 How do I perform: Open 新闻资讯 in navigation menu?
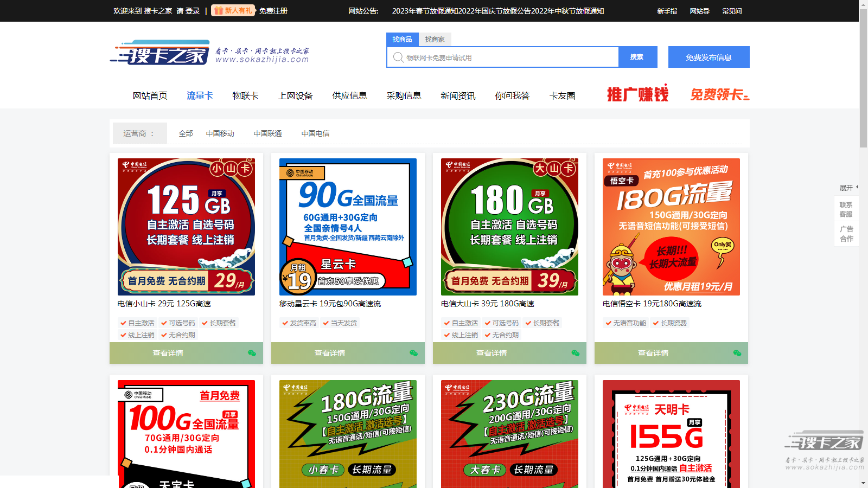click(458, 95)
